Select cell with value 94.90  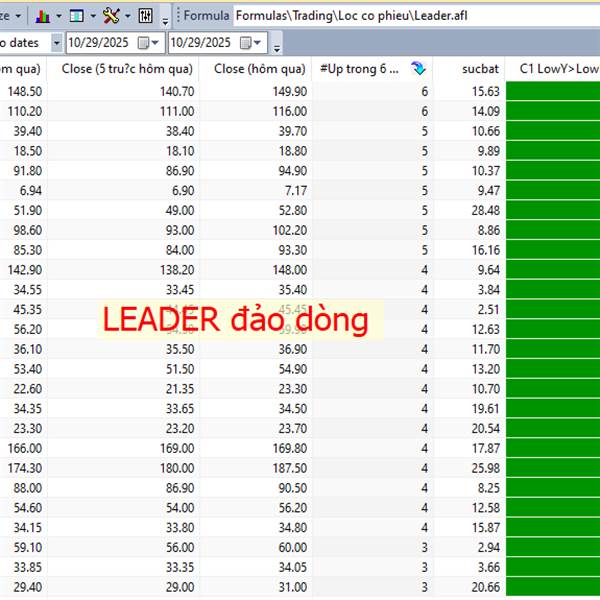click(255, 171)
